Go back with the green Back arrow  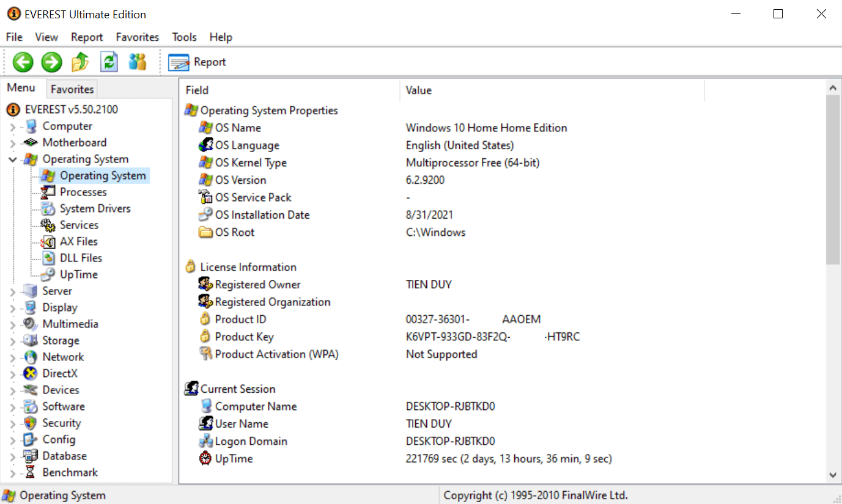point(23,62)
